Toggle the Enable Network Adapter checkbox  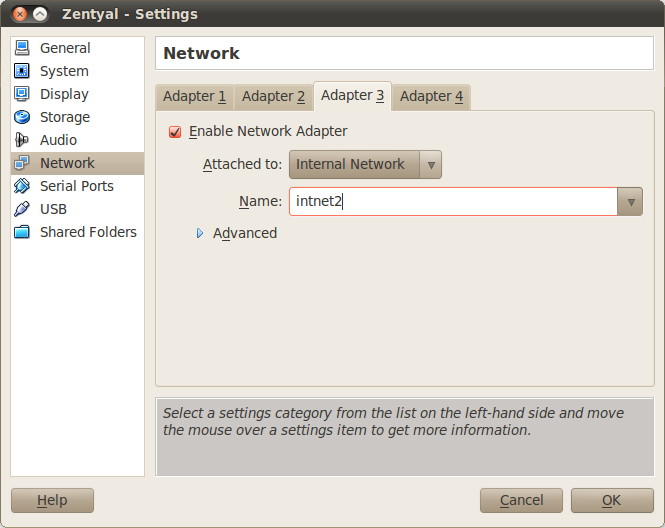[x=175, y=131]
